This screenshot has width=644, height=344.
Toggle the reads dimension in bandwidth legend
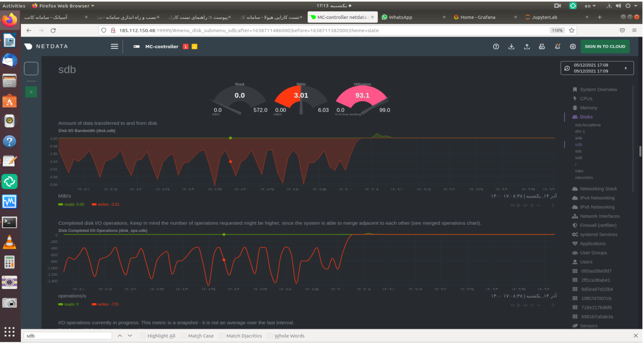tap(71, 205)
